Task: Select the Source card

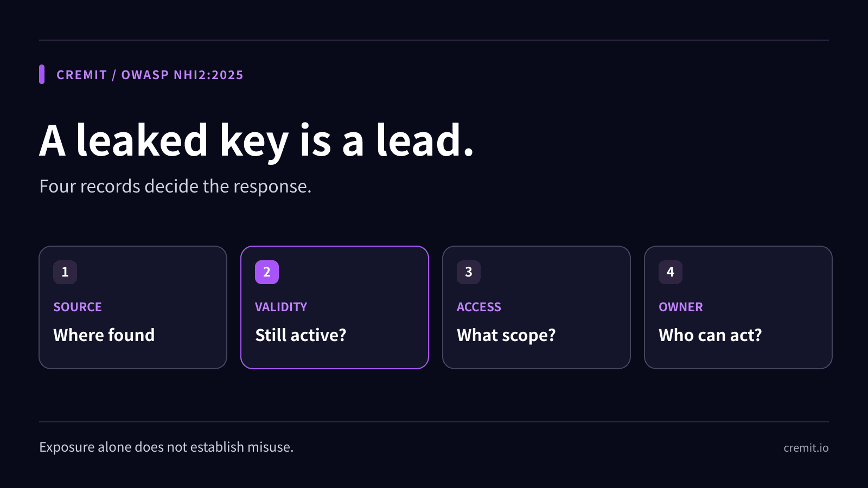Action: coord(133,307)
